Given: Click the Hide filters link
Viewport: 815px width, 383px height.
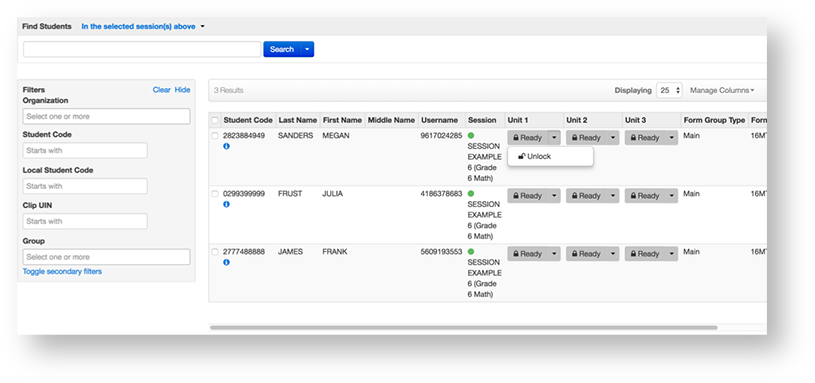Looking at the screenshot, I should (x=182, y=90).
